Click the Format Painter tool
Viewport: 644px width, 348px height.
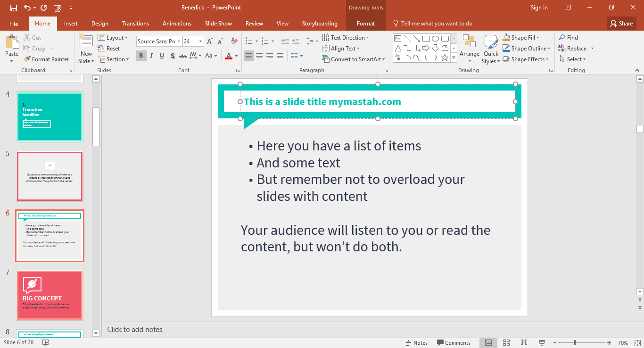click(46, 59)
